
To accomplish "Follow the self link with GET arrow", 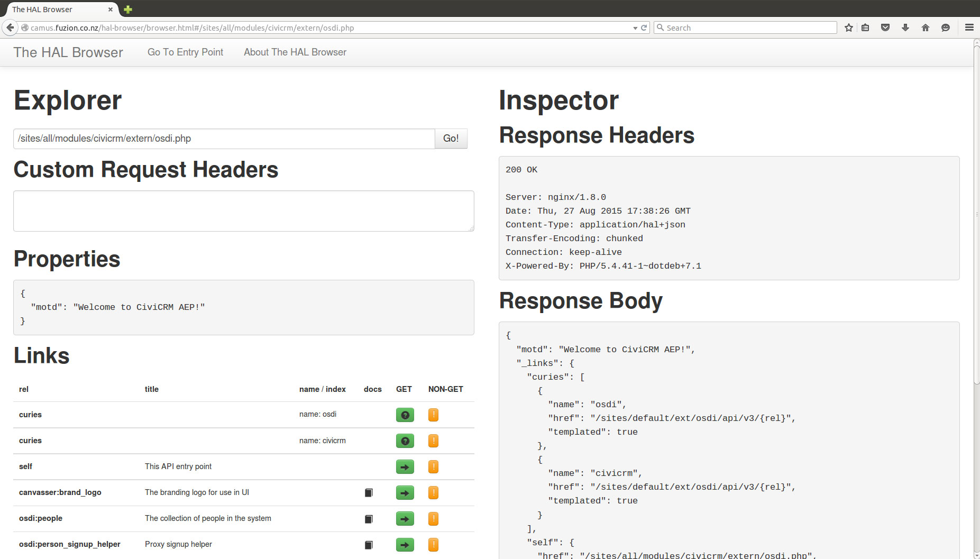I will coord(405,467).
